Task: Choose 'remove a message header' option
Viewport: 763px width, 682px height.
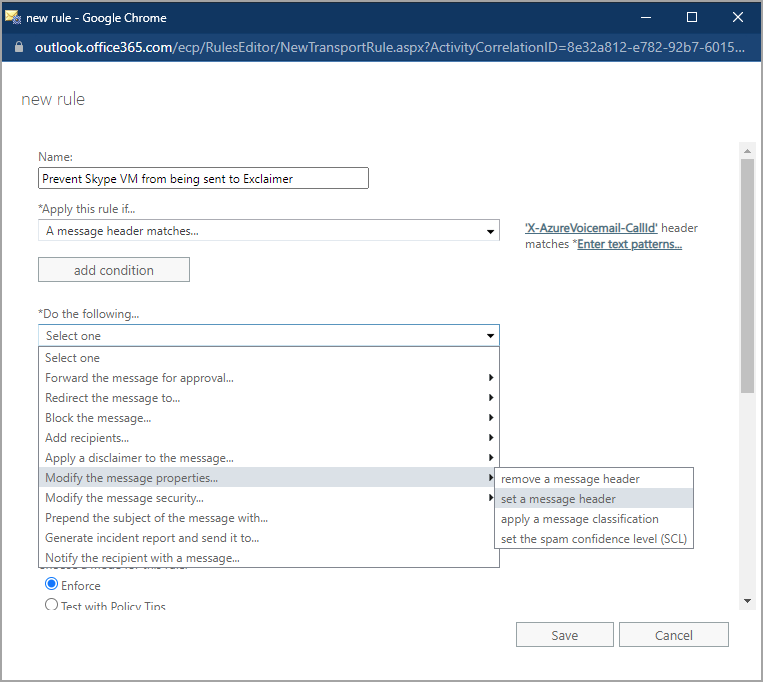Action: (570, 479)
